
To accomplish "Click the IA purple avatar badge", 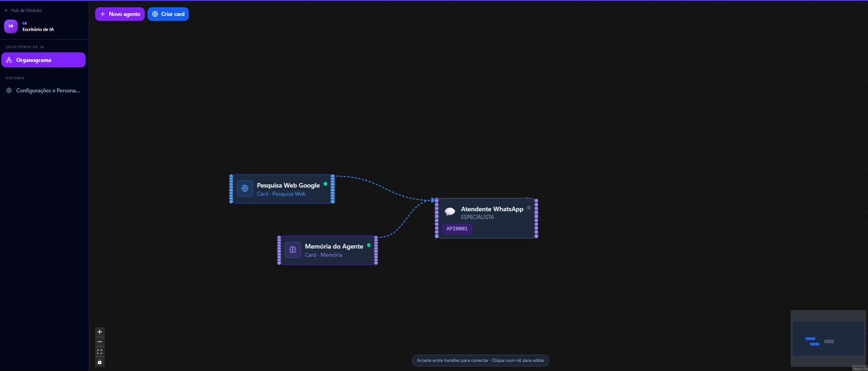I will (11, 26).
